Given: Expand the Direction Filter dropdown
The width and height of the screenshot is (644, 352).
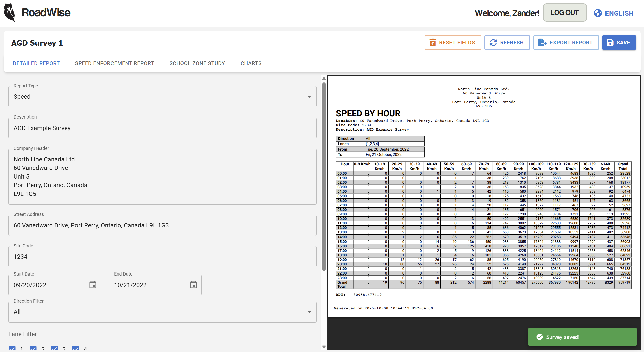Looking at the screenshot, I should (x=162, y=312).
